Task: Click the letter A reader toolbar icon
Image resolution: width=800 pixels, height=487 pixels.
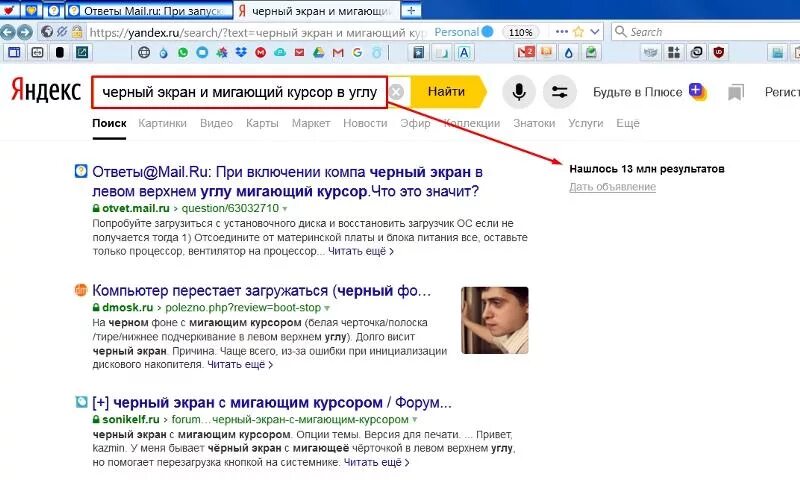Action: pos(464,53)
